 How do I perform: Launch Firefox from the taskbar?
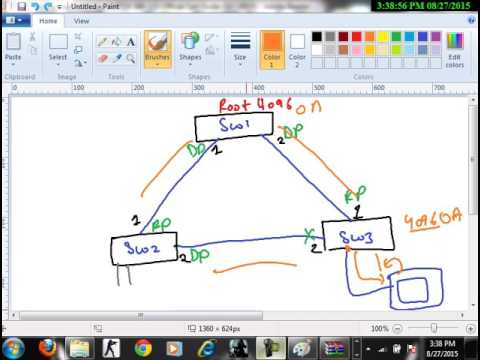click(x=47, y=349)
